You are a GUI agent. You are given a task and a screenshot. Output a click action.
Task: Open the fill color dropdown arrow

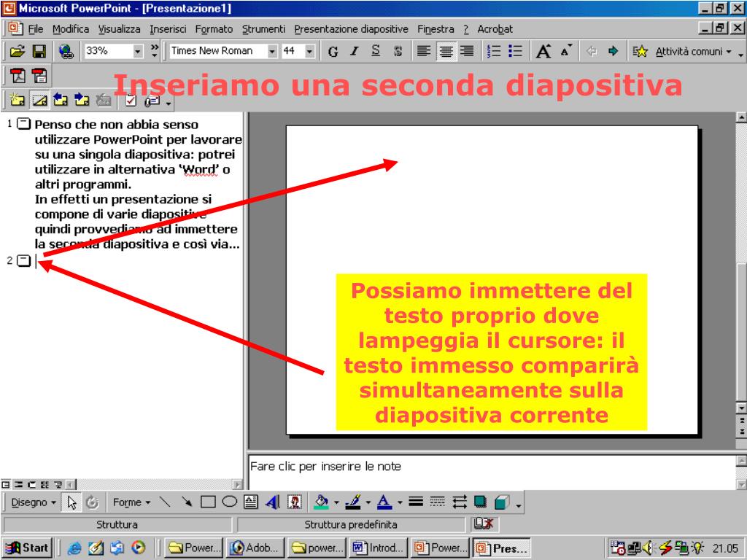[336, 502]
